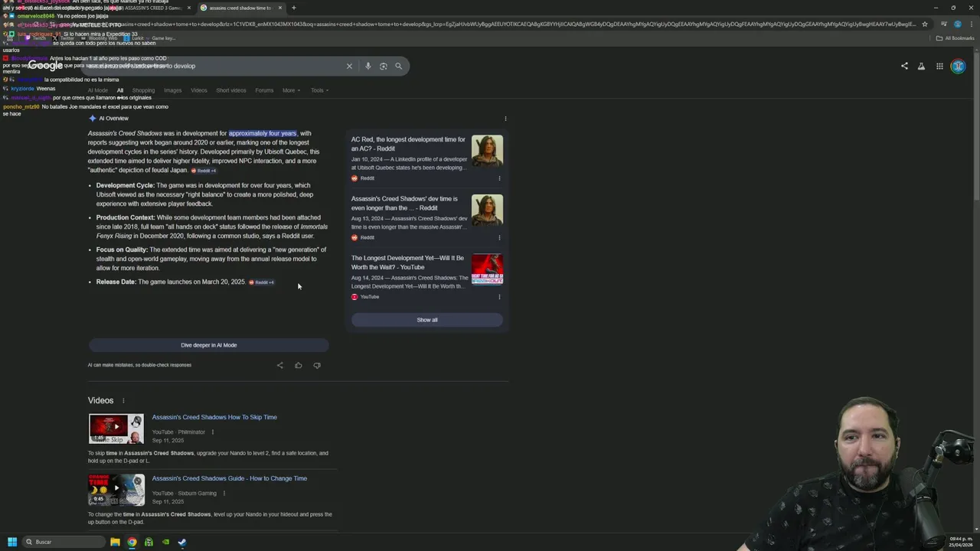Image resolution: width=980 pixels, height=551 pixels.
Task: Play the How To Skip Time video thumbnail
Action: tap(116, 429)
